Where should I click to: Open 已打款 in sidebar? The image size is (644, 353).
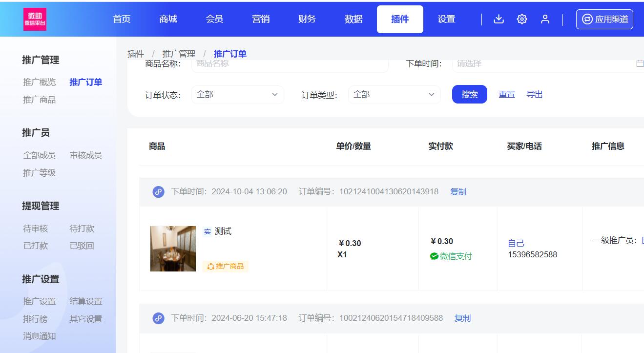(x=36, y=246)
